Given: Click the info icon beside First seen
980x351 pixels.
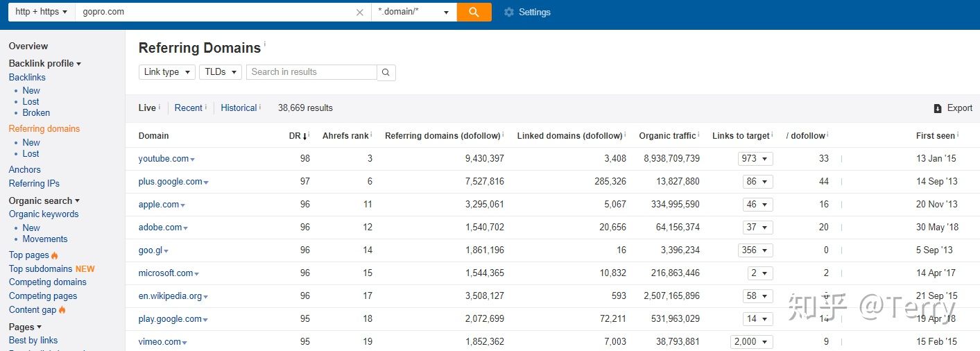Looking at the screenshot, I should pyautogui.click(x=958, y=134).
